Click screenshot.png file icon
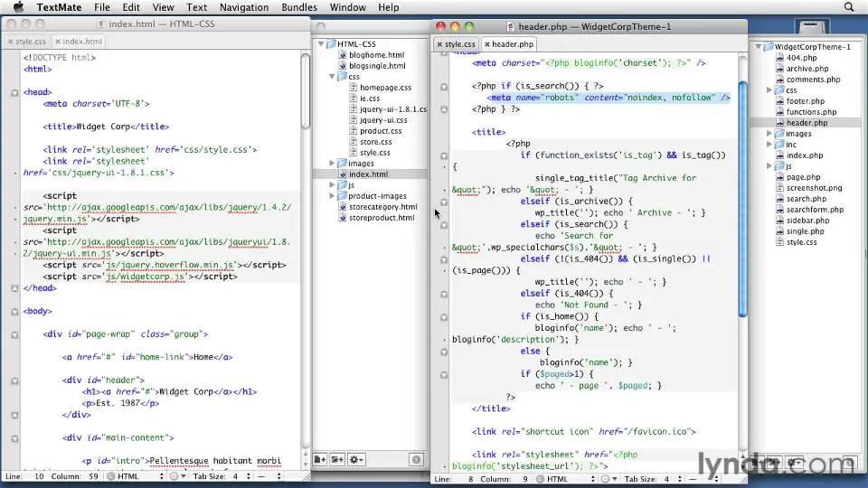Screen dimensions: 868x488 point(779,188)
